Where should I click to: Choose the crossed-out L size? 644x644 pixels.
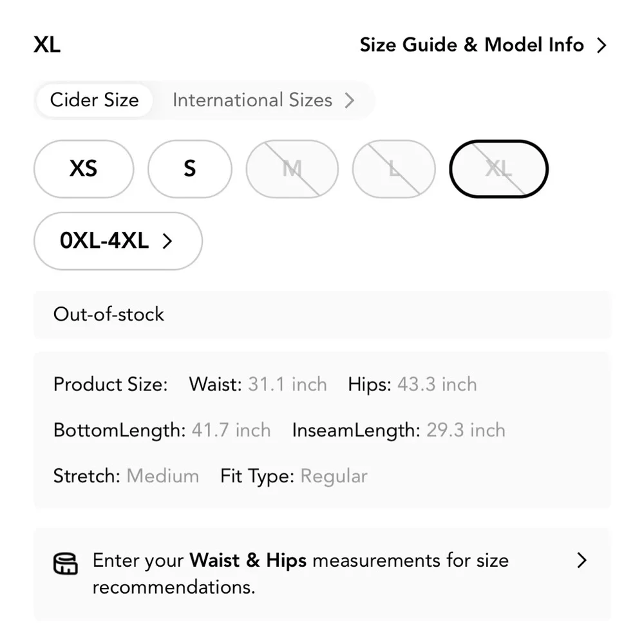pos(393,169)
